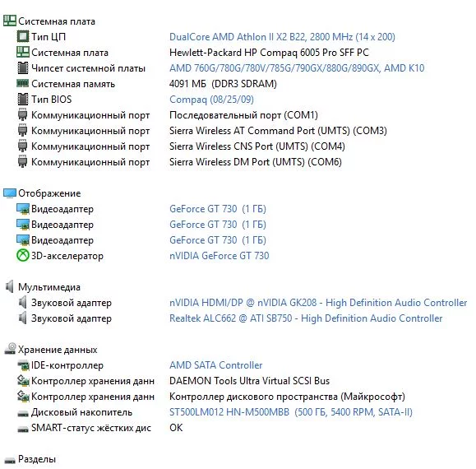Select the Системная память field label
The height and width of the screenshot is (469, 476).
[73, 84]
